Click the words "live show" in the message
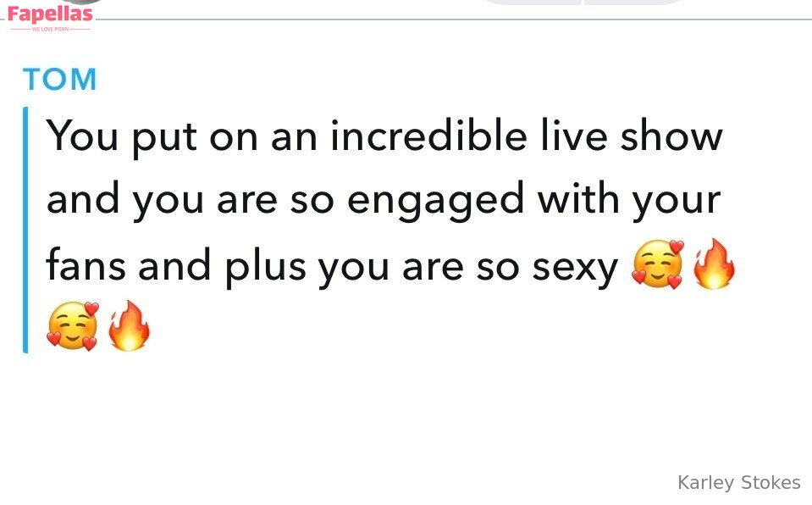 pyautogui.click(x=631, y=136)
